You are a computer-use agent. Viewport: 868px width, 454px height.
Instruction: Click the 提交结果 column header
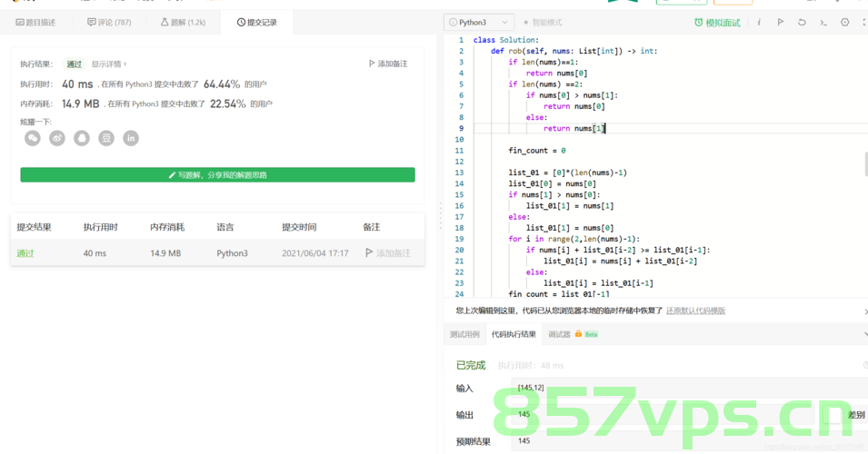click(x=34, y=227)
